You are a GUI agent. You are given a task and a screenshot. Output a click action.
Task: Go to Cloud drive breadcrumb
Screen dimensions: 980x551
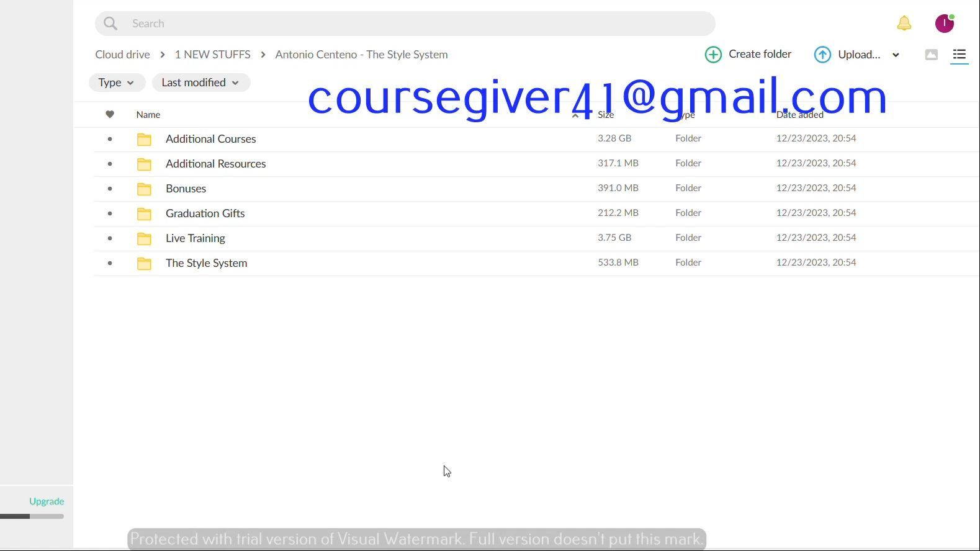tap(122, 55)
